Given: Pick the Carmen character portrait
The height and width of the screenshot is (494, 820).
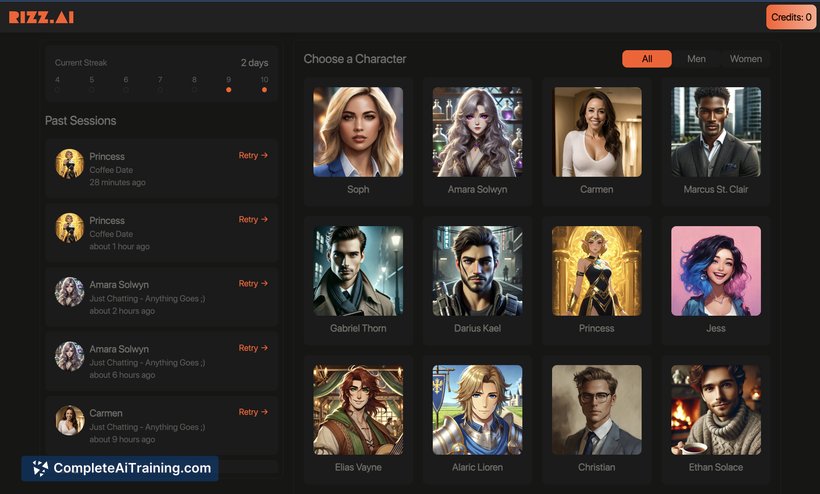Looking at the screenshot, I should (x=597, y=132).
